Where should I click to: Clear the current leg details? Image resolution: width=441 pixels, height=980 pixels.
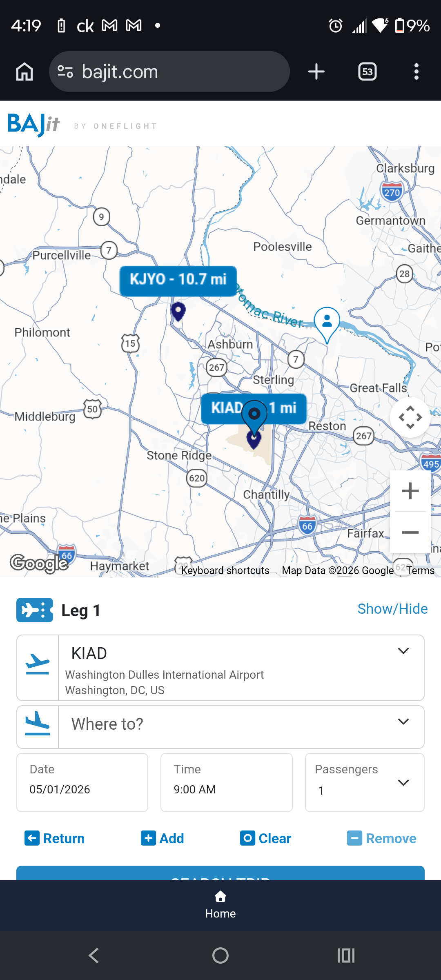tap(265, 838)
